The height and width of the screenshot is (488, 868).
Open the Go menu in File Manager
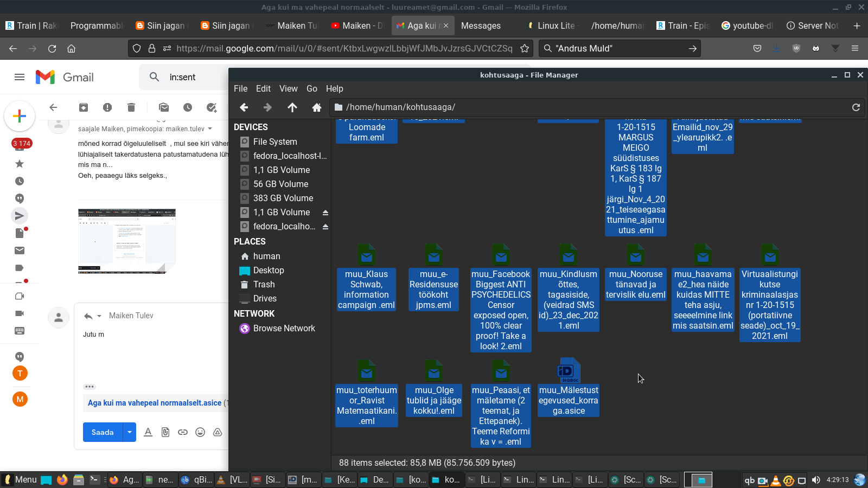pyautogui.click(x=311, y=88)
